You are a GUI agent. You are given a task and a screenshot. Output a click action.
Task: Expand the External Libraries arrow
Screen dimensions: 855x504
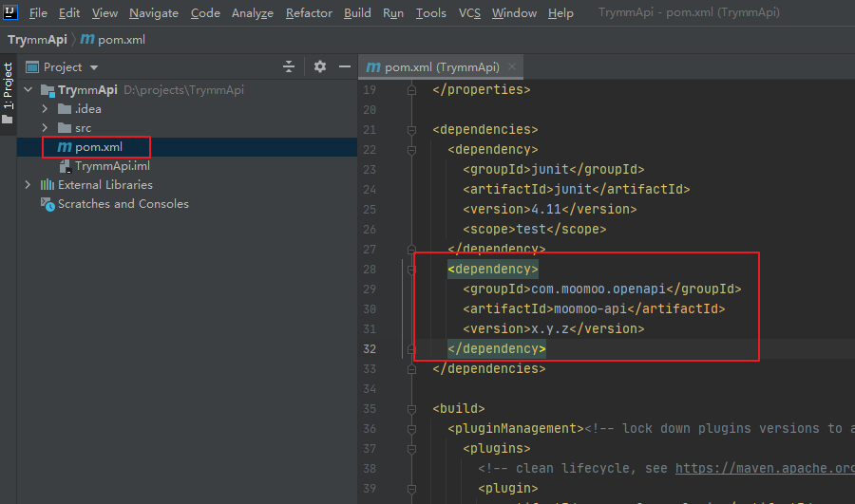(x=28, y=185)
